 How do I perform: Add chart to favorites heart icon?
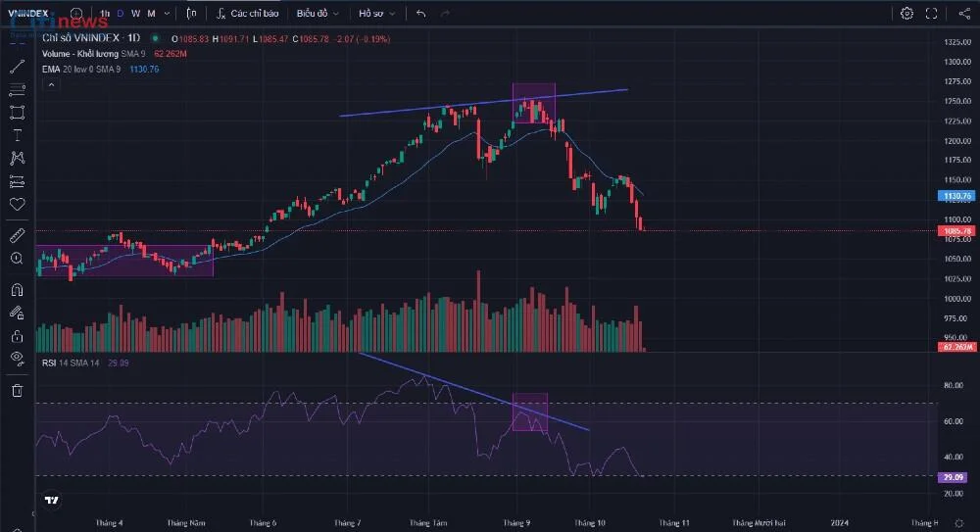[17, 205]
